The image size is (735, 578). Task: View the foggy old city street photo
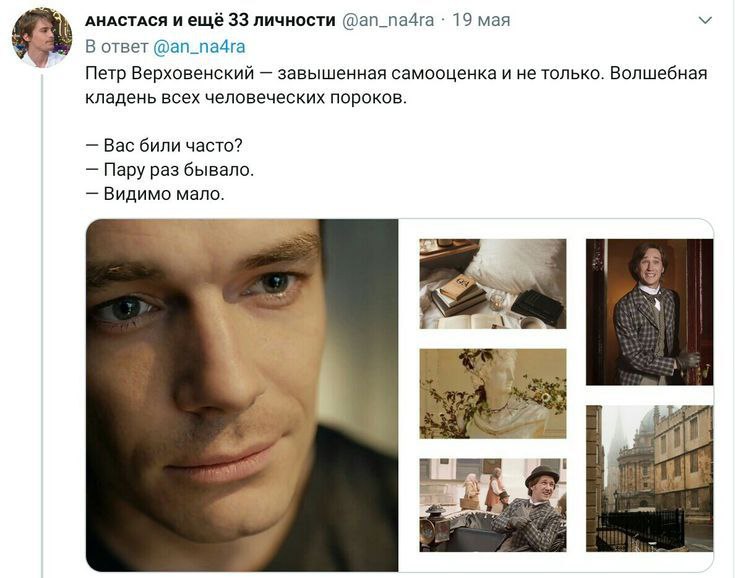click(x=649, y=478)
